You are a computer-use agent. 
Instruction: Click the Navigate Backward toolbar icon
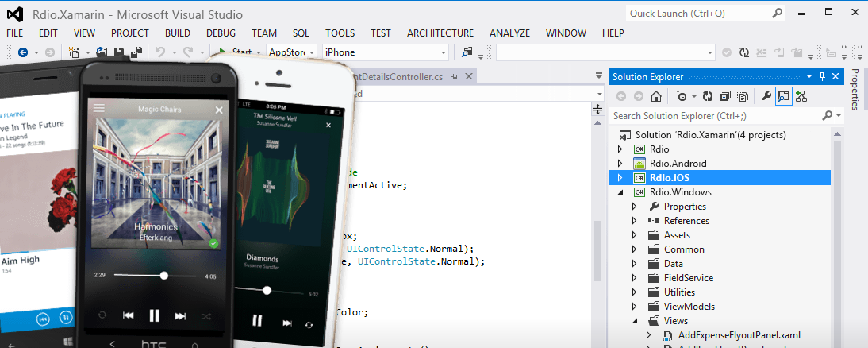click(23, 52)
